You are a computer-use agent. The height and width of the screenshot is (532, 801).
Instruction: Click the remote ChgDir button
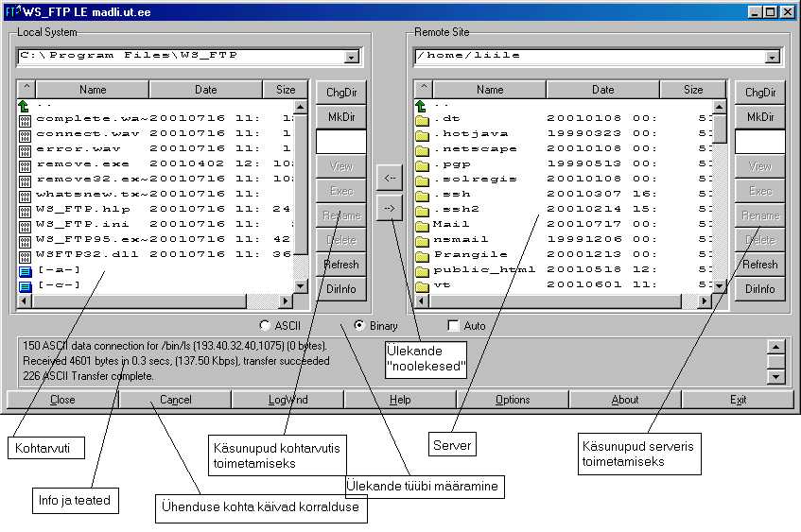click(760, 93)
